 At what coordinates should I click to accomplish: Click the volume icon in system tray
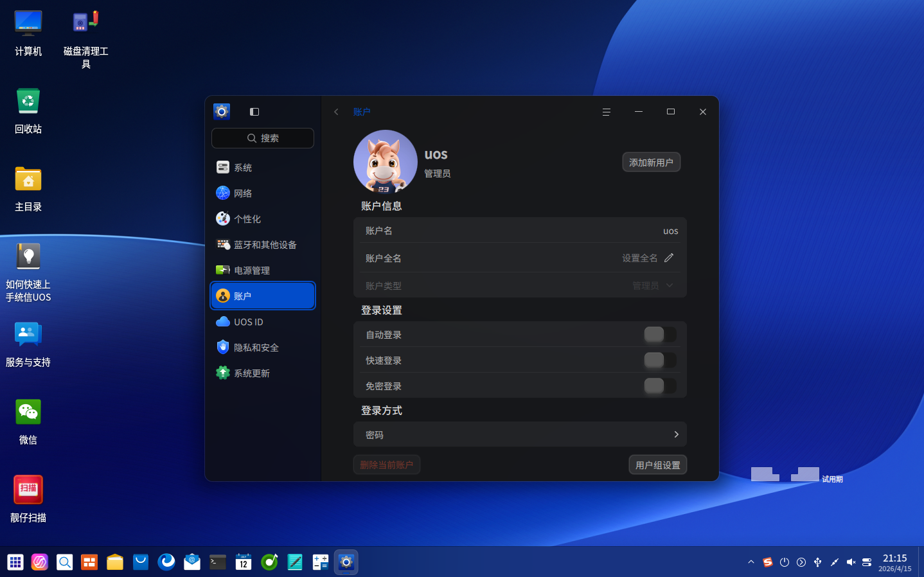[851, 562]
